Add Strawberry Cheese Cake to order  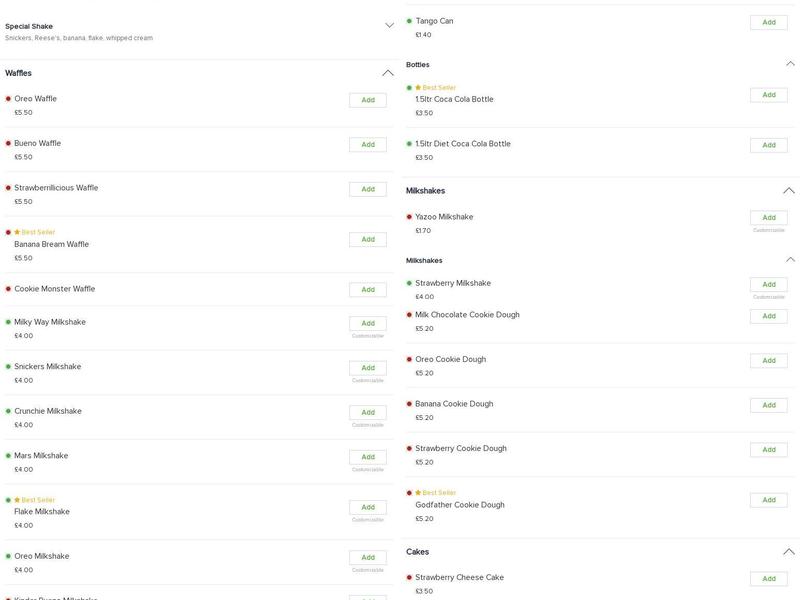pyautogui.click(x=768, y=579)
